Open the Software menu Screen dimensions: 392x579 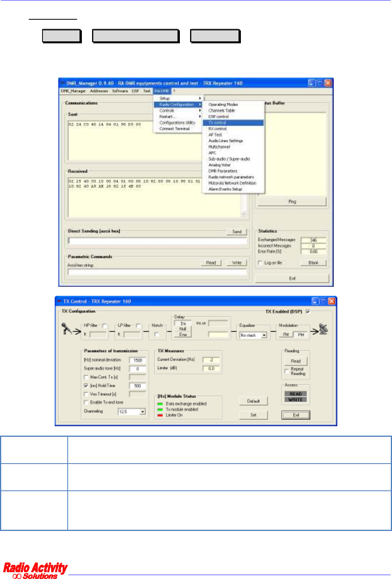(120, 91)
